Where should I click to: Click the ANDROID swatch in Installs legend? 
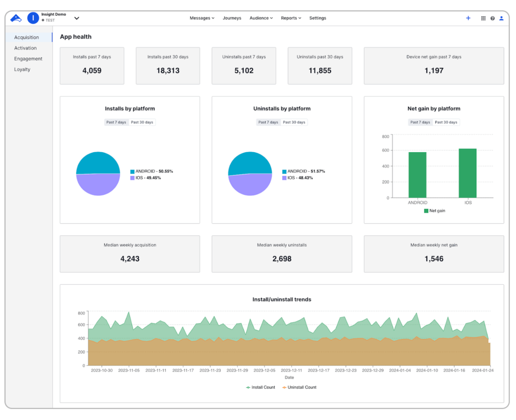133,171
